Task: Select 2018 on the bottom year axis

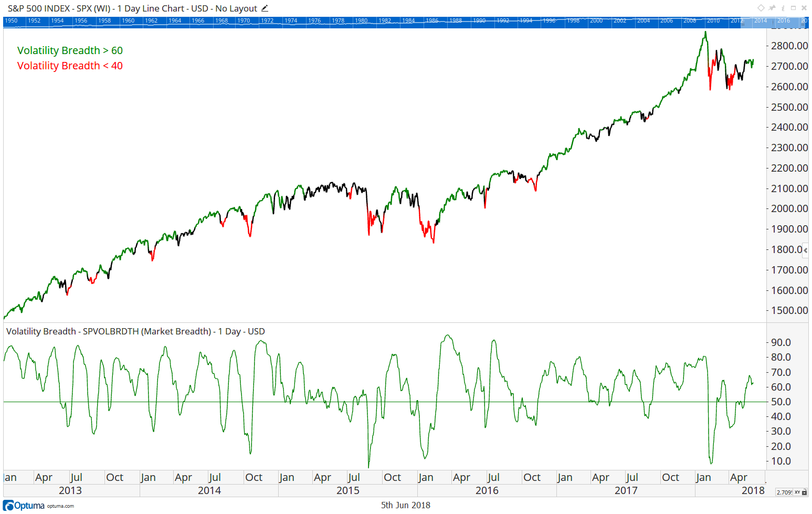Action: coord(752,490)
